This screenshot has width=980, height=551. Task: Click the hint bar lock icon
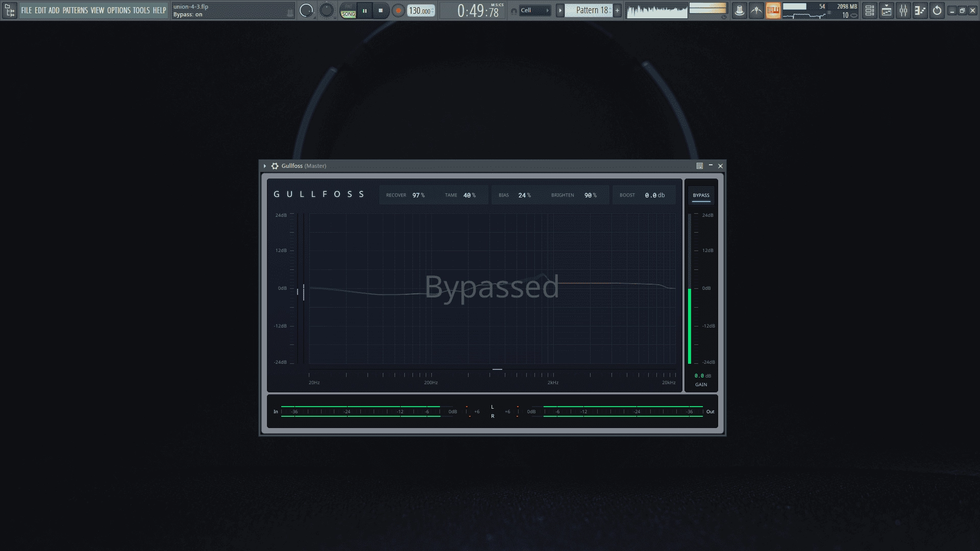click(290, 13)
